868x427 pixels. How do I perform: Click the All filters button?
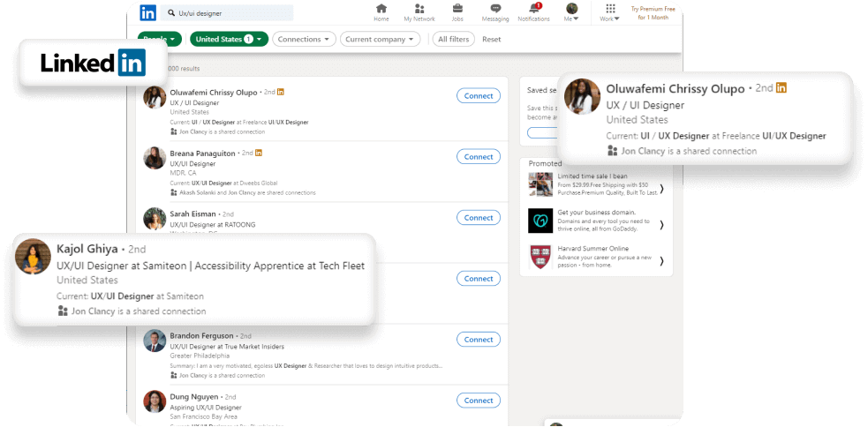(x=455, y=39)
